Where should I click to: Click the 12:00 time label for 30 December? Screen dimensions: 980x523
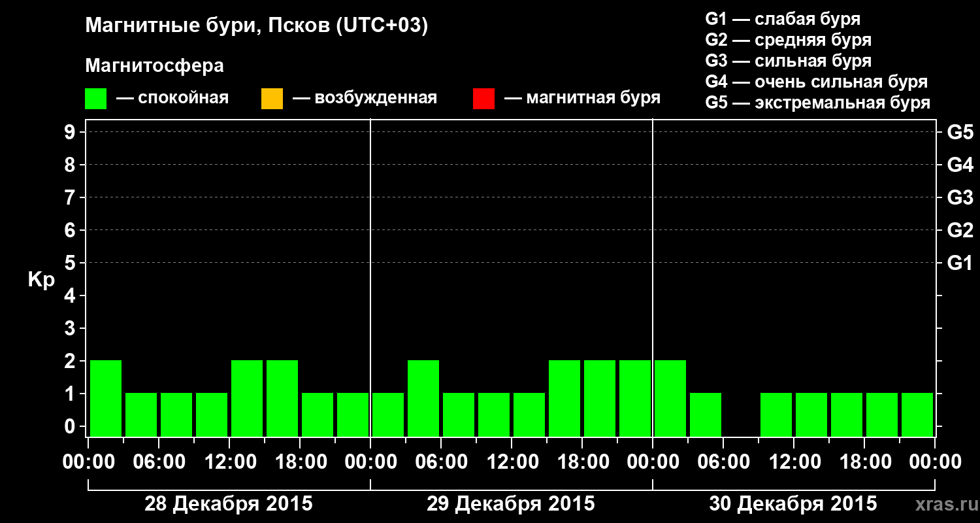tap(794, 462)
